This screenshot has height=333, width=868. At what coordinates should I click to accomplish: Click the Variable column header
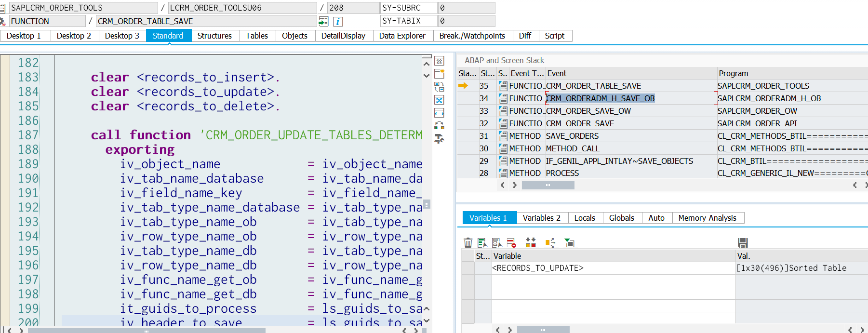point(614,256)
